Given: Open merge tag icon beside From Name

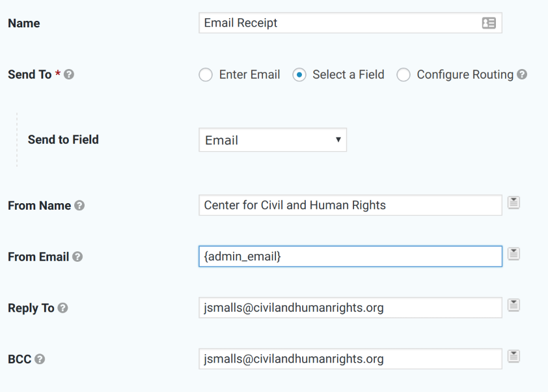Looking at the screenshot, I should pos(514,203).
